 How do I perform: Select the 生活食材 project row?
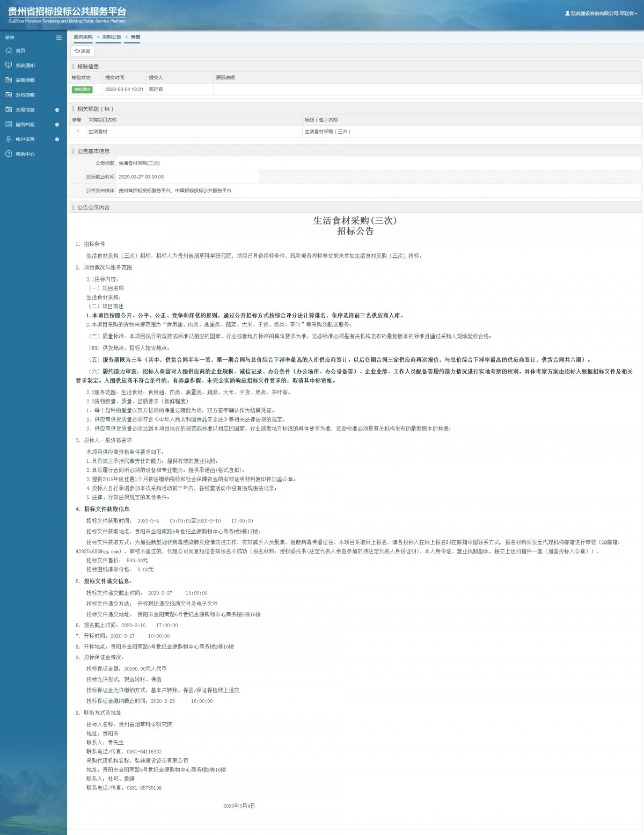pos(98,132)
